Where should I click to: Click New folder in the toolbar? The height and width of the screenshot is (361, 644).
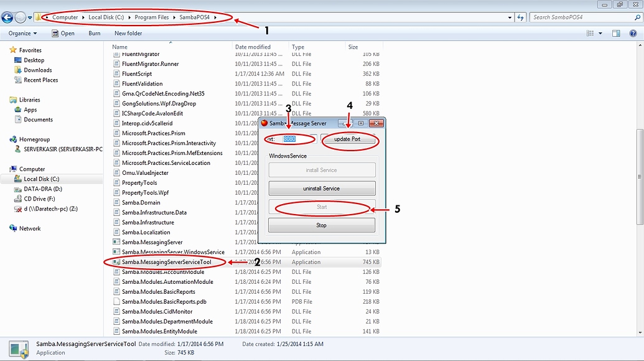pyautogui.click(x=128, y=33)
